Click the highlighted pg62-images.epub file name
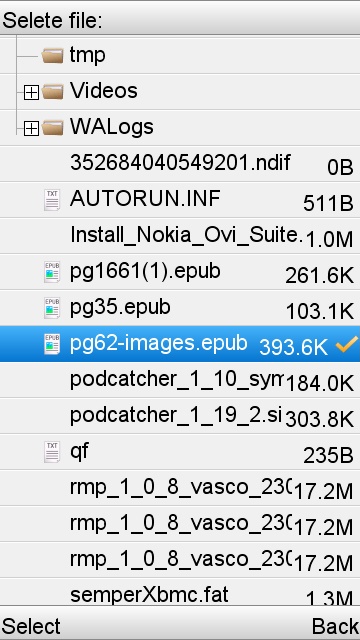Screen dimensions: 360x640 tap(159, 344)
